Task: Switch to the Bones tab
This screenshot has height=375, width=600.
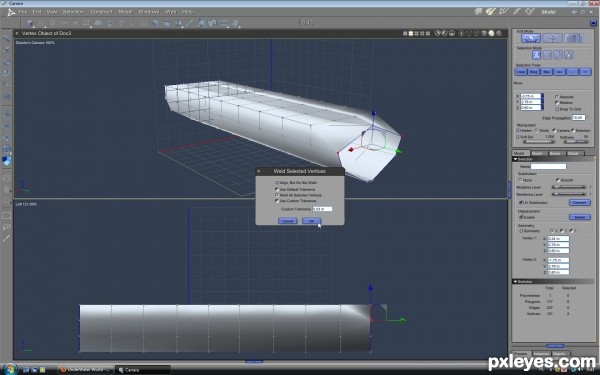Action: [556, 153]
